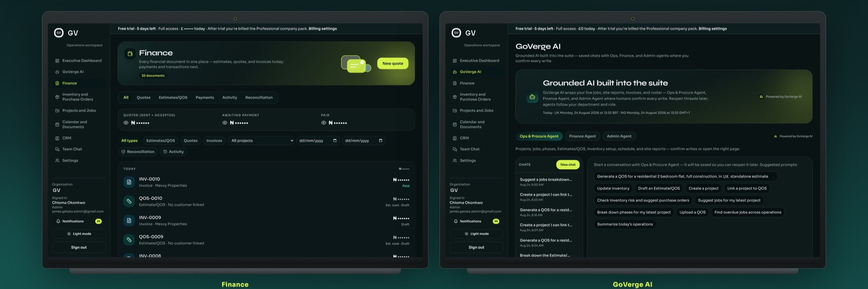
Task: Open the calendar picker of the second date field
Action: click(x=381, y=141)
